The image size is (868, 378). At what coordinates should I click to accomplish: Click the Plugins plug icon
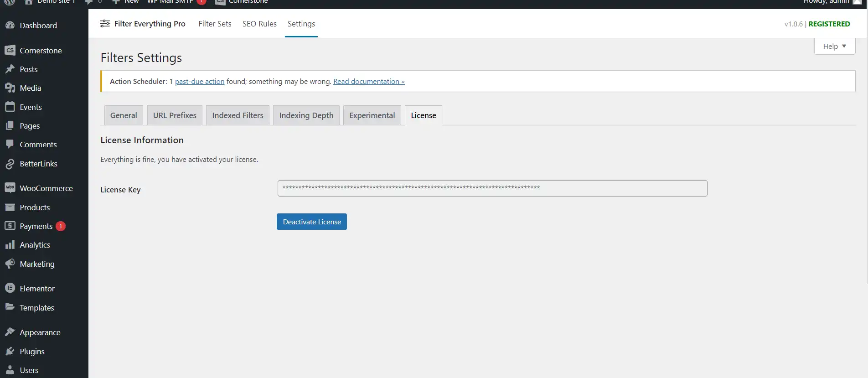[10, 351]
